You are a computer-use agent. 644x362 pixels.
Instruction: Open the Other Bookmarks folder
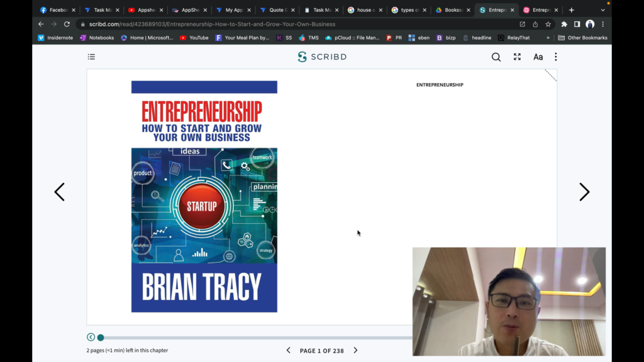click(583, 38)
